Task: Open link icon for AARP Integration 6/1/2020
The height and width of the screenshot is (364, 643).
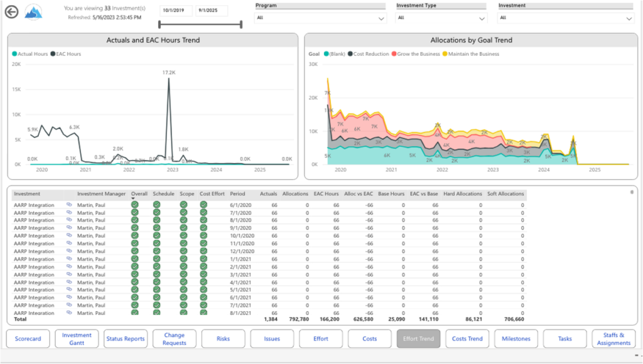Action: 69,205
